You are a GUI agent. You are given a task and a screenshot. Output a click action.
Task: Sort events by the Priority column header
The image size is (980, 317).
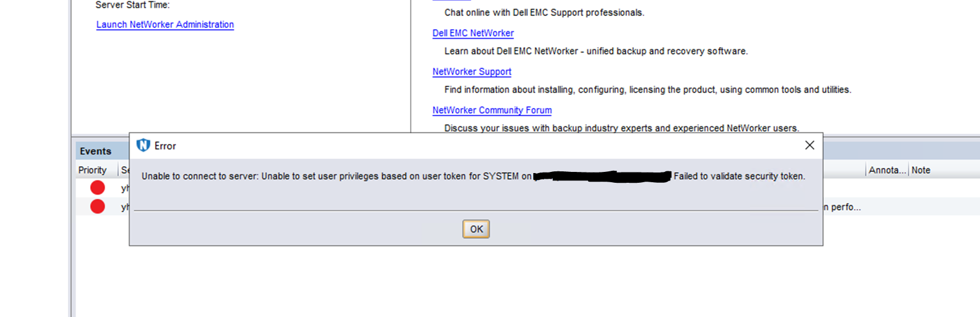(x=92, y=170)
